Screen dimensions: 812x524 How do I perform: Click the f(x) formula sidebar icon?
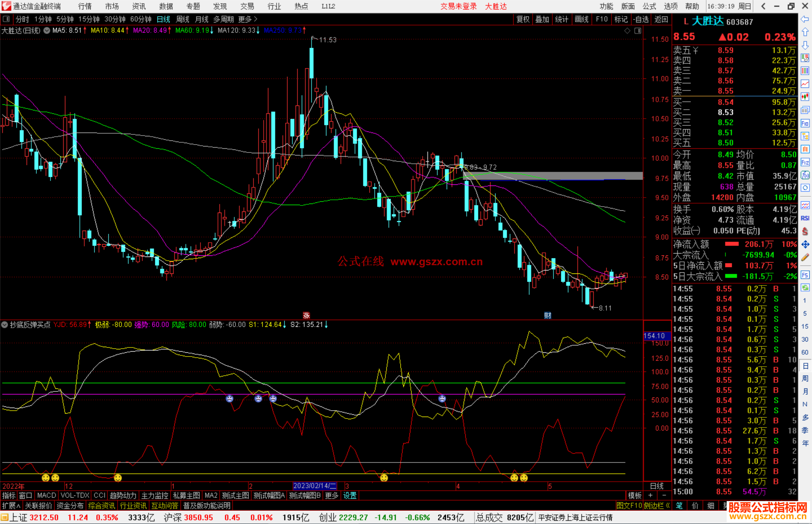point(805,175)
